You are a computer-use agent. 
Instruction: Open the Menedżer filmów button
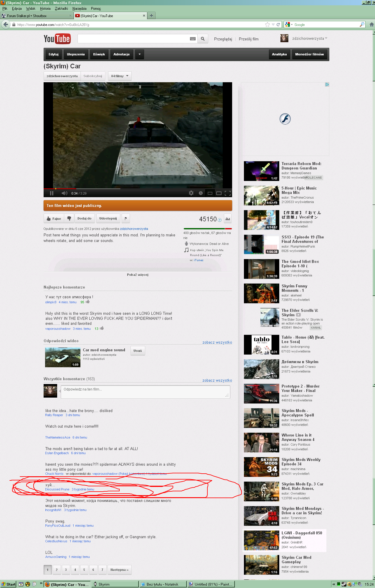309,54
